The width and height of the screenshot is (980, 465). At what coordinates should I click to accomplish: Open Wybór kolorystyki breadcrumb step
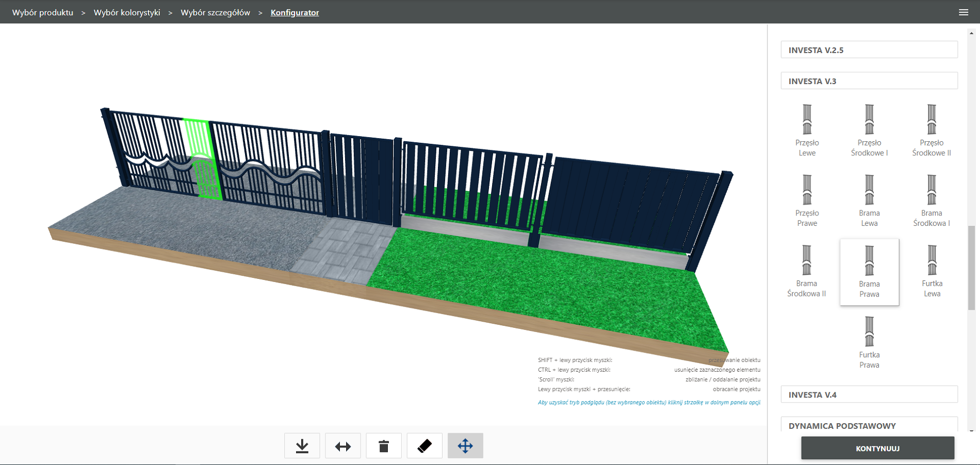point(127,12)
